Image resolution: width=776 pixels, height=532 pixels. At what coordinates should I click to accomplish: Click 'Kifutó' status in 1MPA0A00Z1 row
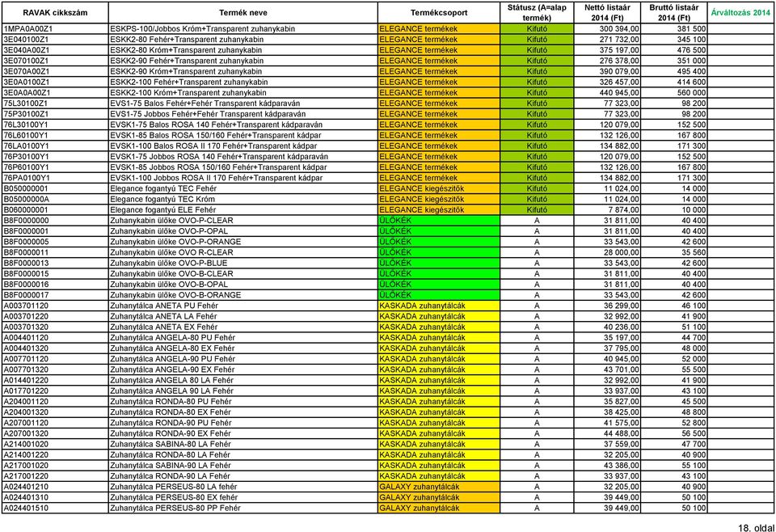click(537, 29)
